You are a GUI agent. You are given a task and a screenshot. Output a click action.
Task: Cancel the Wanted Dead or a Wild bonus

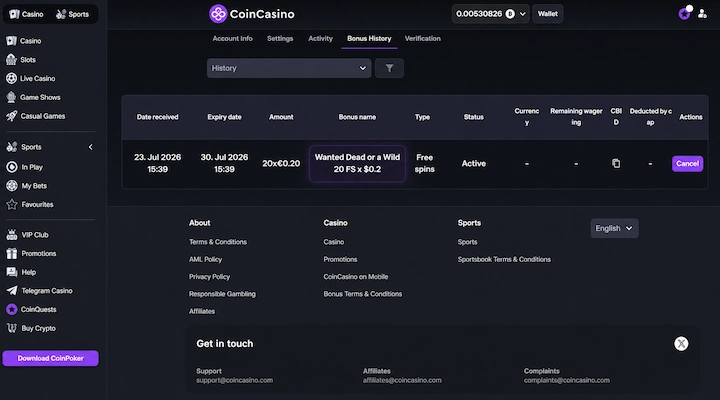click(687, 163)
